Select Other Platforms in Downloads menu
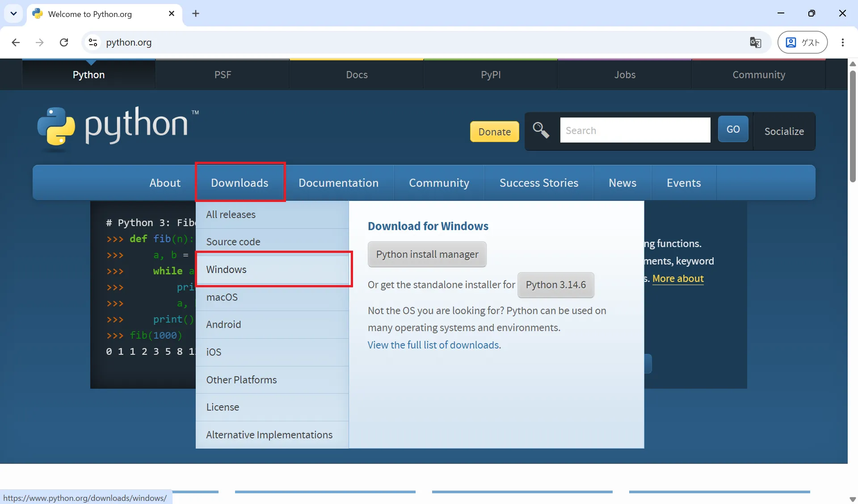858x504 pixels. [x=272, y=380]
